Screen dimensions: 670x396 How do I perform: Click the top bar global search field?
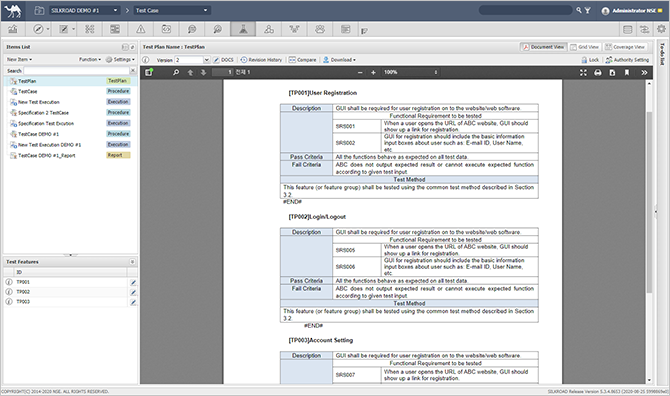point(526,10)
